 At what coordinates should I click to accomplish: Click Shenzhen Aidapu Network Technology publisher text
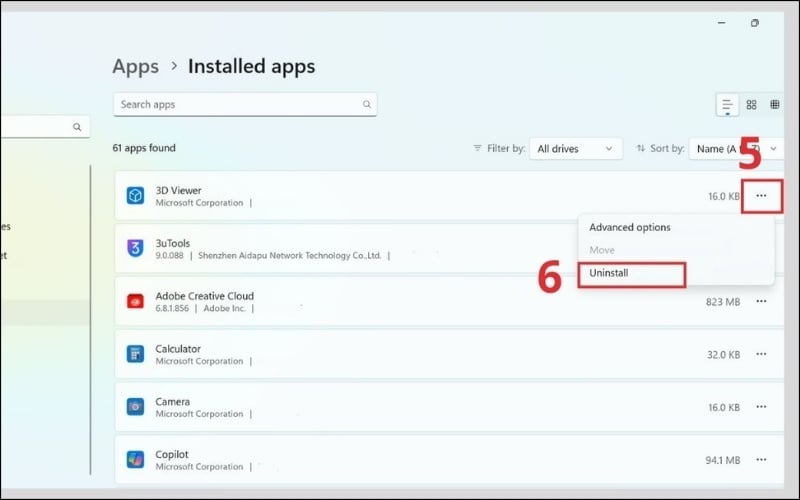(289, 256)
